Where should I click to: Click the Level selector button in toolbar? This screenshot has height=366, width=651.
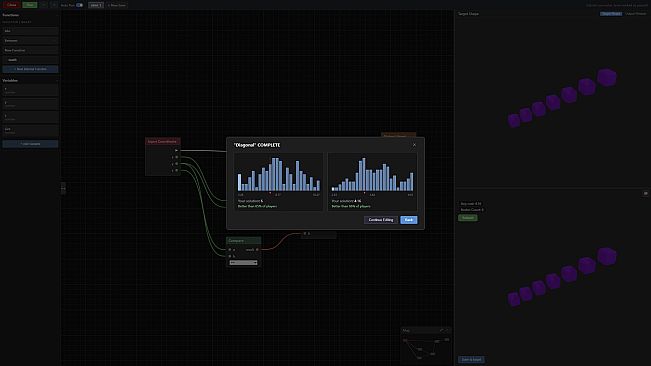pos(96,5)
